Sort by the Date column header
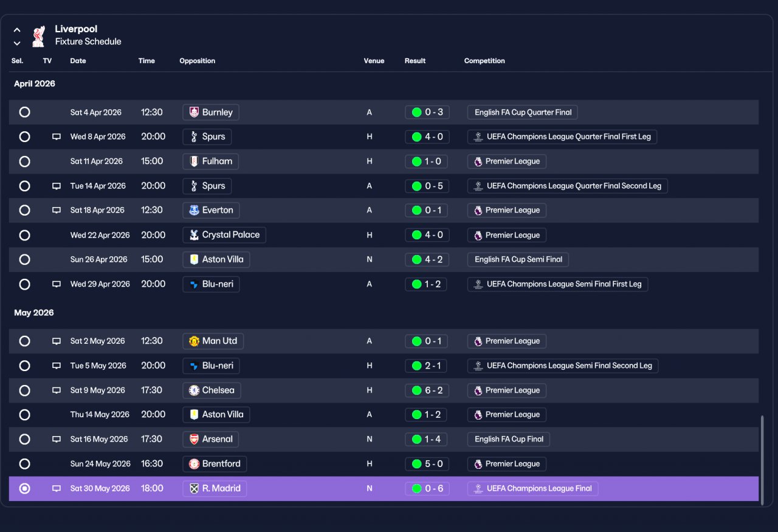The image size is (778, 532). click(x=78, y=61)
